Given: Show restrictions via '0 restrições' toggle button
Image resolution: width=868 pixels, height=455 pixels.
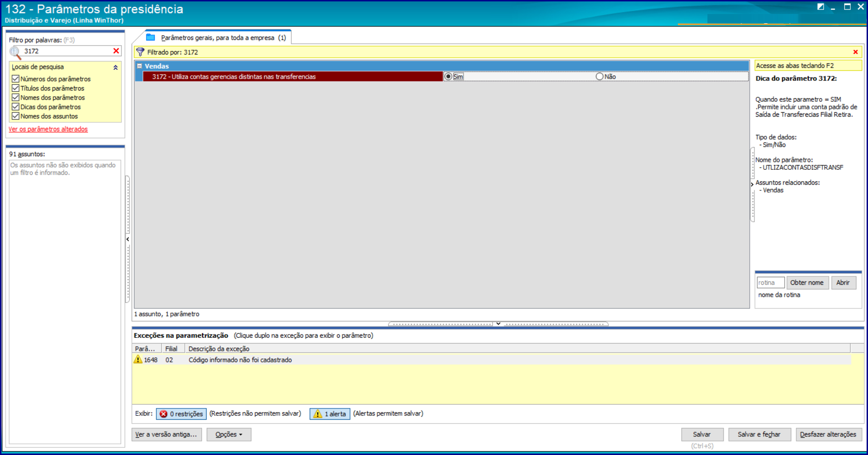Looking at the screenshot, I should [181, 414].
